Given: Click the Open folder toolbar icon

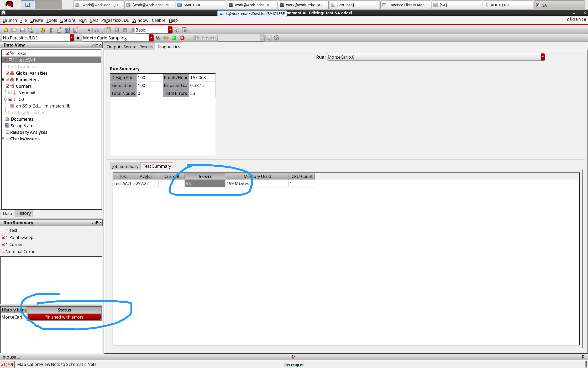Looking at the screenshot, I should tap(14, 30).
